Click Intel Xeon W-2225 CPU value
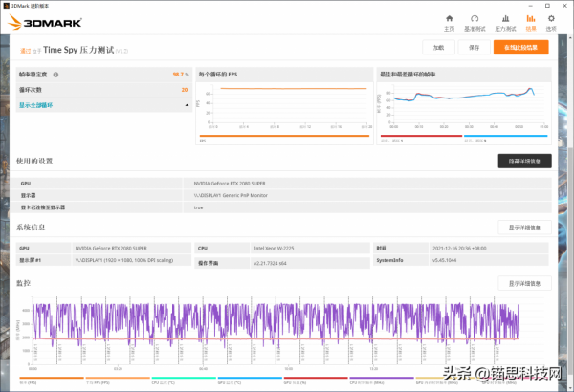Image resolution: width=574 pixels, height=392 pixels. point(274,249)
